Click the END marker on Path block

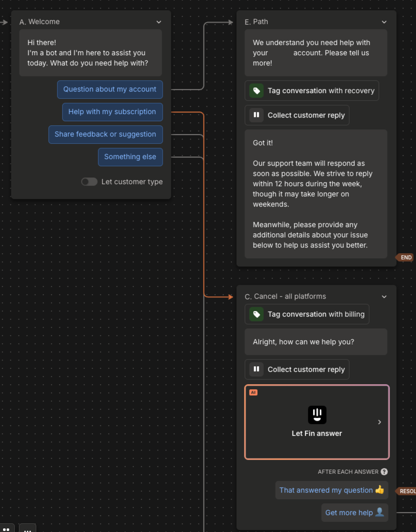click(404, 257)
